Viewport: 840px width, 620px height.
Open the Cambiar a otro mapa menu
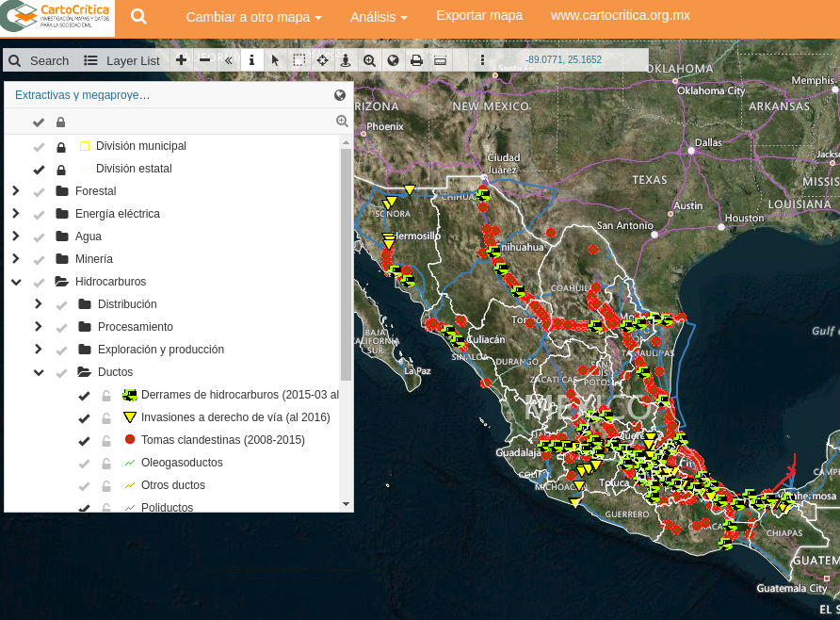click(x=253, y=18)
